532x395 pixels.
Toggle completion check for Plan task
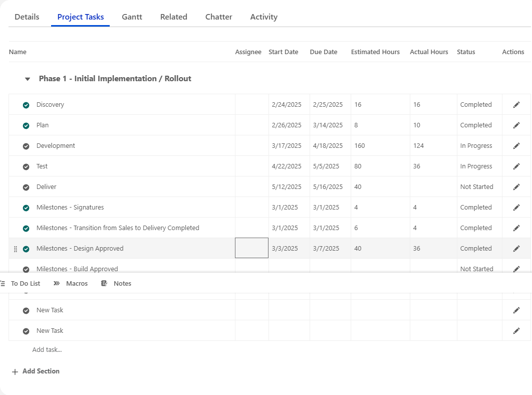26,126
